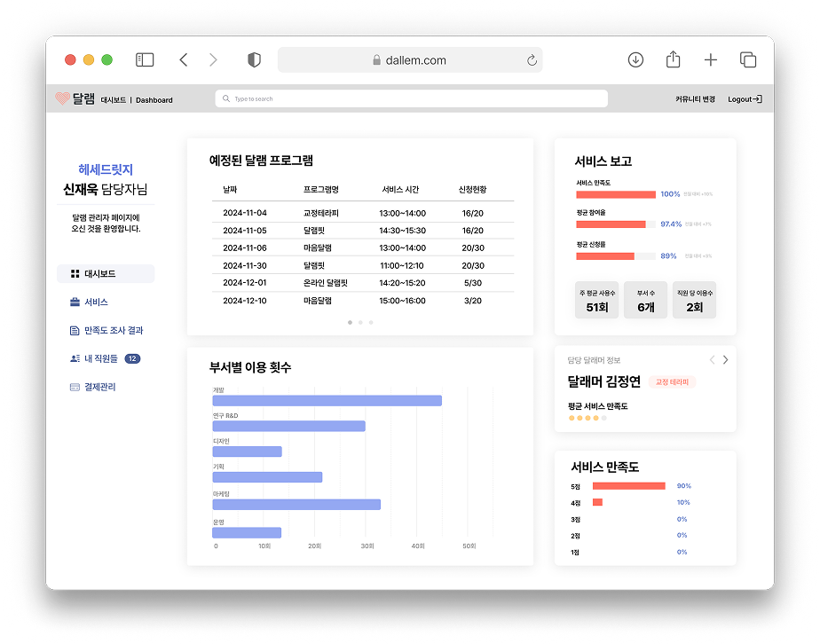Click the 주 평균 사용수 51회 card
This screenshot has width=820, height=644.
[x=596, y=300]
